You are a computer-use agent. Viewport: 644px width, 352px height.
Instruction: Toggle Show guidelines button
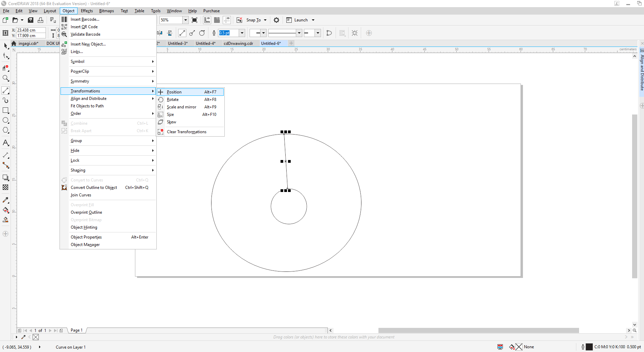(x=227, y=20)
